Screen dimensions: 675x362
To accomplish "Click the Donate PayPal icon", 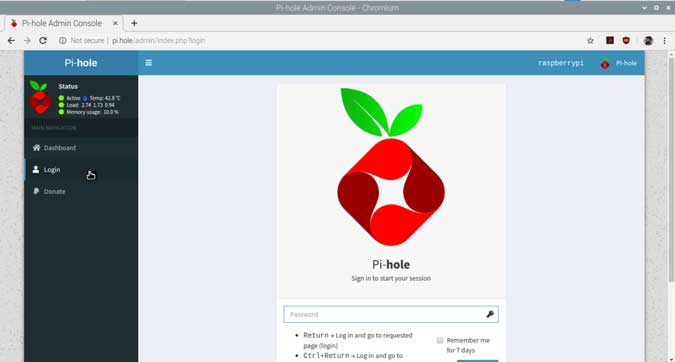I will (x=36, y=191).
